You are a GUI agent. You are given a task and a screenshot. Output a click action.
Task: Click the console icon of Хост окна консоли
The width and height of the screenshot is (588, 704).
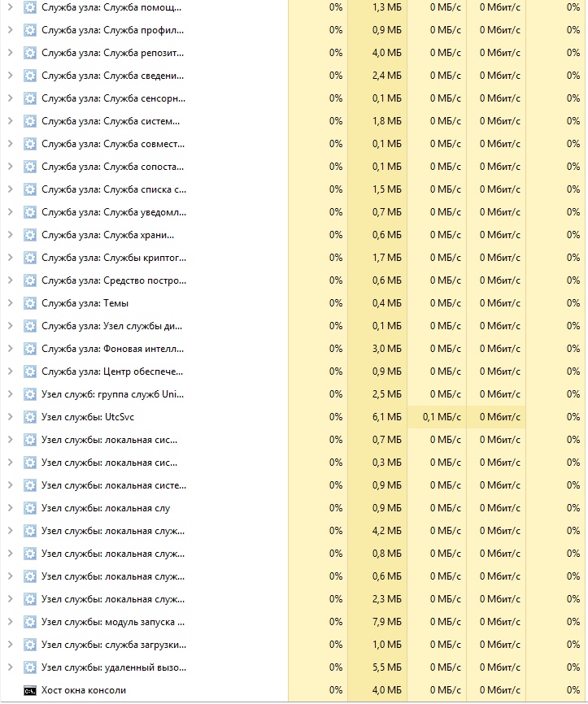coord(30,690)
